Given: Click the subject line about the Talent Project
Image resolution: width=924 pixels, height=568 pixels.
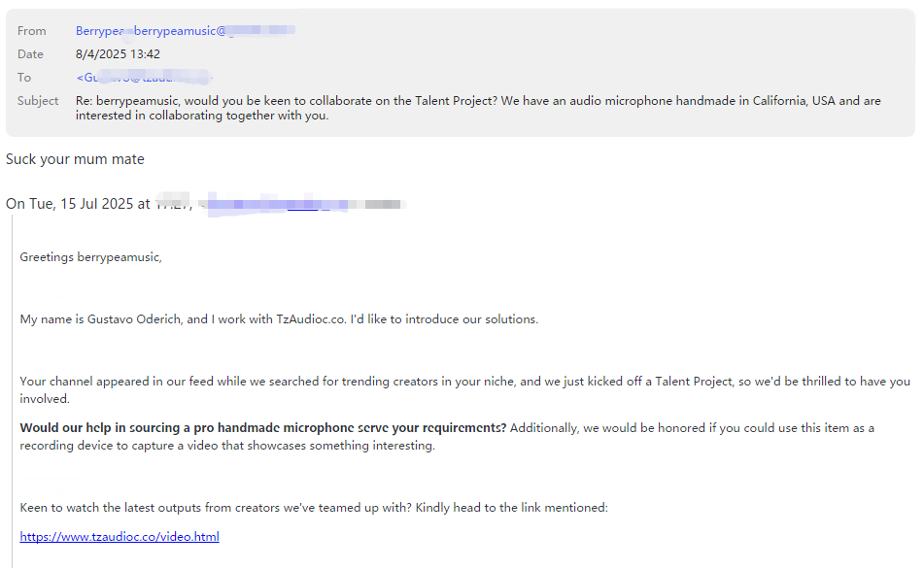Looking at the screenshot, I should (x=478, y=108).
